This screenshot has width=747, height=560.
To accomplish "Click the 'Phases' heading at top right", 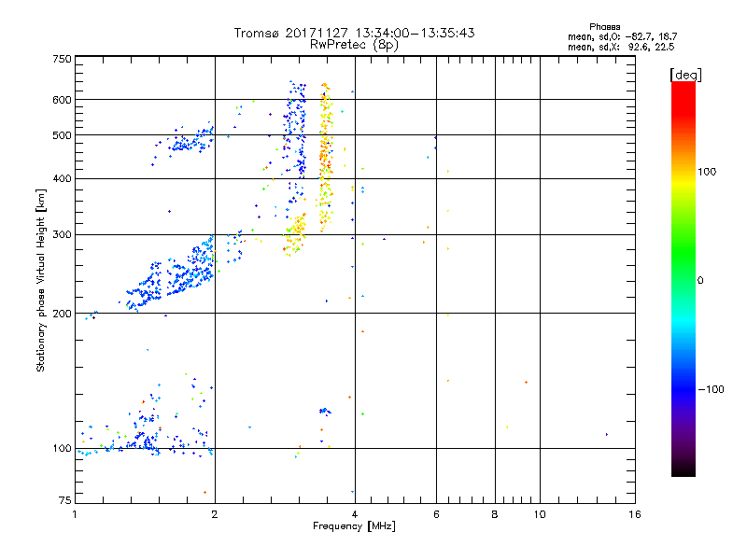I will tap(604, 27).
